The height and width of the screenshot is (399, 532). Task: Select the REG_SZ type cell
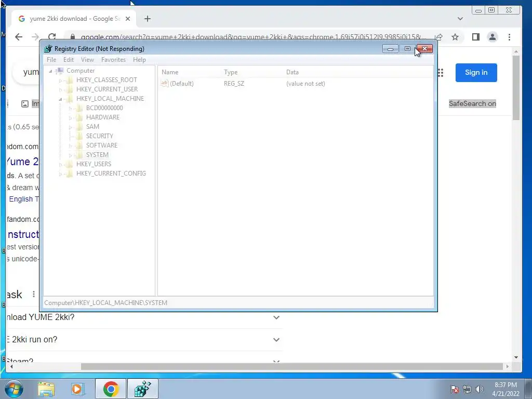point(234,84)
